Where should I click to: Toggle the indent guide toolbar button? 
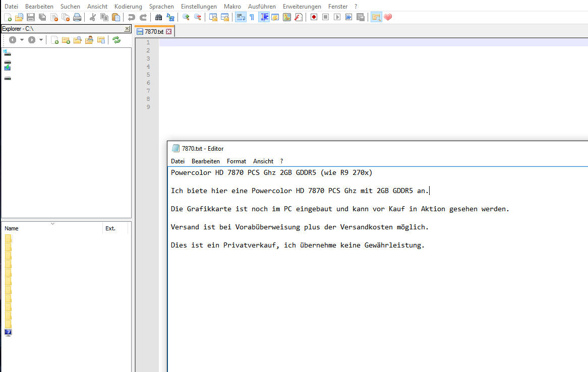264,17
